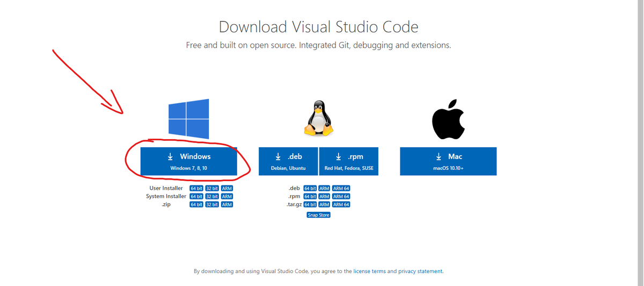Open the .rpm ARM 64 download
The image size is (644, 286).
[341, 196]
